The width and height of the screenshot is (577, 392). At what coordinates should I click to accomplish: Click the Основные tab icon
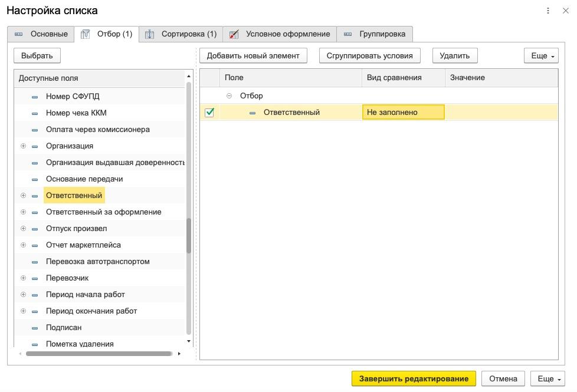coord(19,34)
